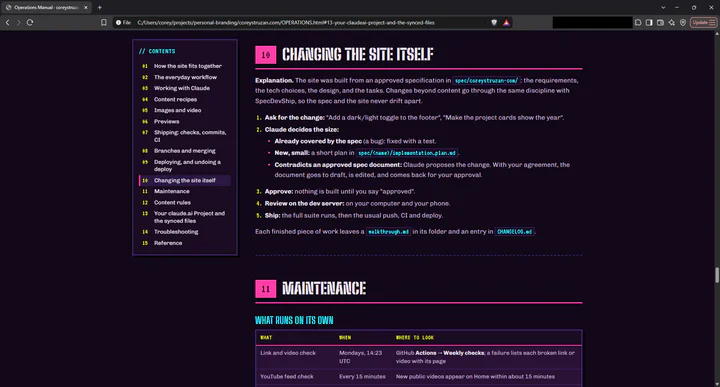The width and height of the screenshot is (720, 387).
Task: Click the page vertical scrollbar thumb
Action: (717, 275)
